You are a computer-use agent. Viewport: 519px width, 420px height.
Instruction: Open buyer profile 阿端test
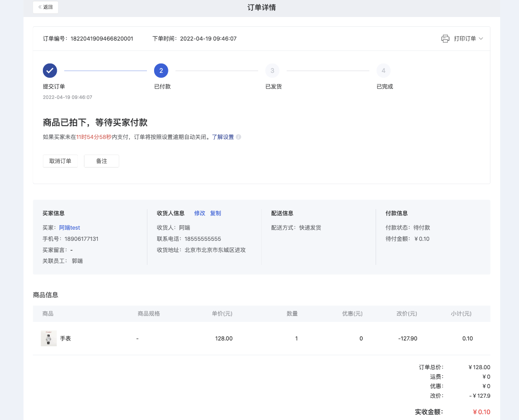(70, 227)
